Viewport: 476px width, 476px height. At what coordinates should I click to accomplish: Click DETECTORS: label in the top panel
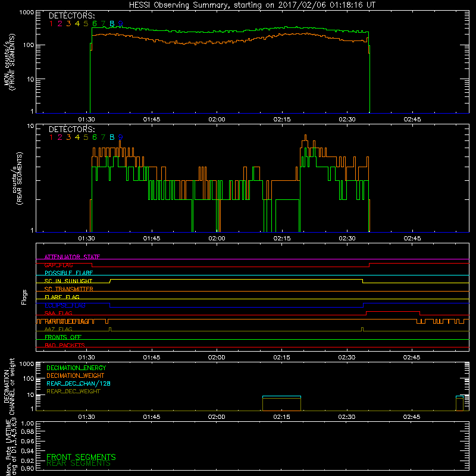[72, 15]
